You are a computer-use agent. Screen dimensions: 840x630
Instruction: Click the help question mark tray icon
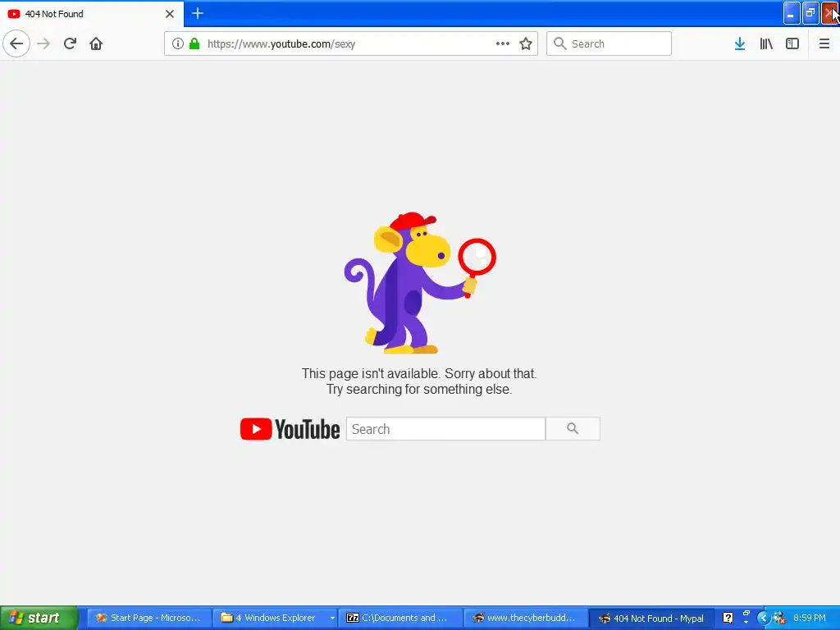click(728, 618)
